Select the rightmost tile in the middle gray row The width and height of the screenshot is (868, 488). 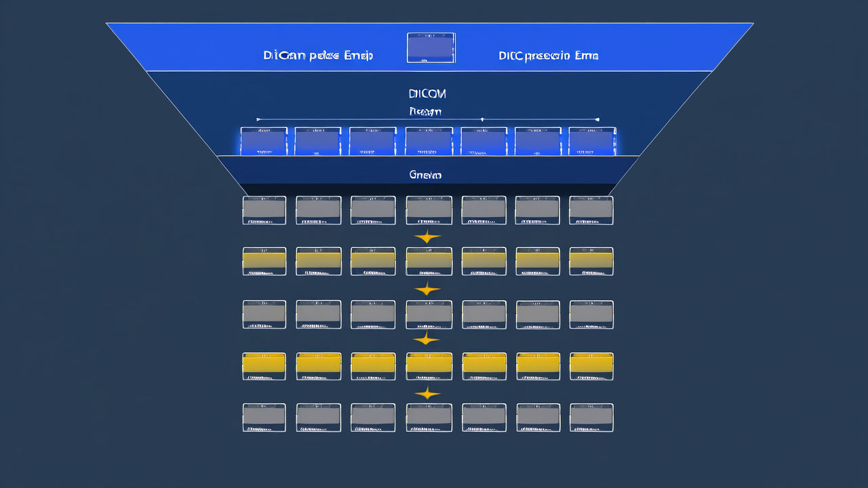(x=591, y=314)
